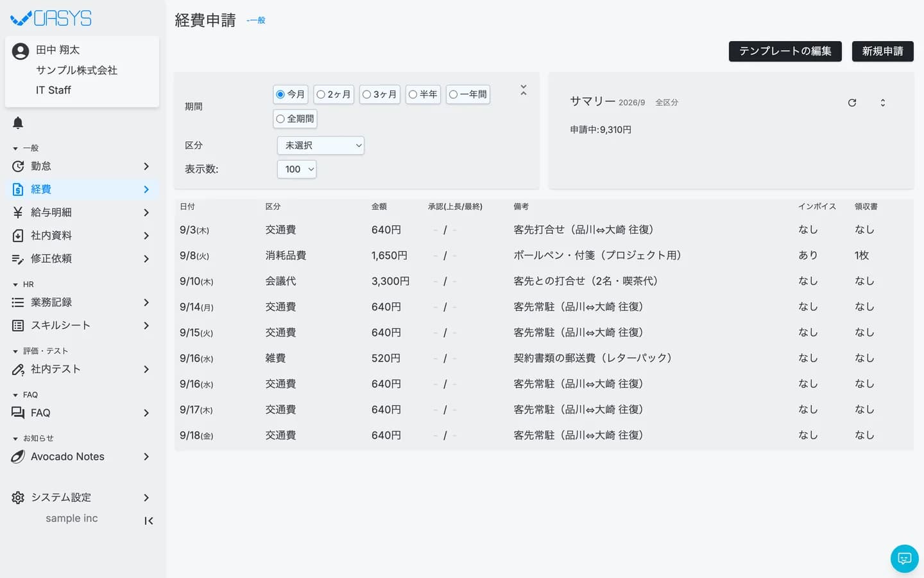The width and height of the screenshot is (924, 578).
Task: Expand the 給与明細 submenu chevron
Action: pyautogui.click(x=146, y=213)
